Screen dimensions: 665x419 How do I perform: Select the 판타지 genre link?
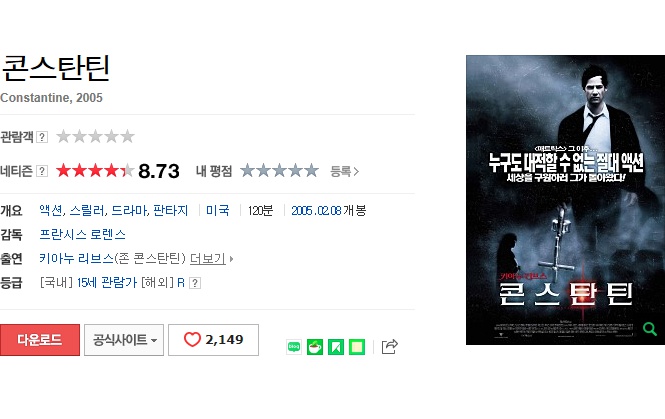point(170,210)
